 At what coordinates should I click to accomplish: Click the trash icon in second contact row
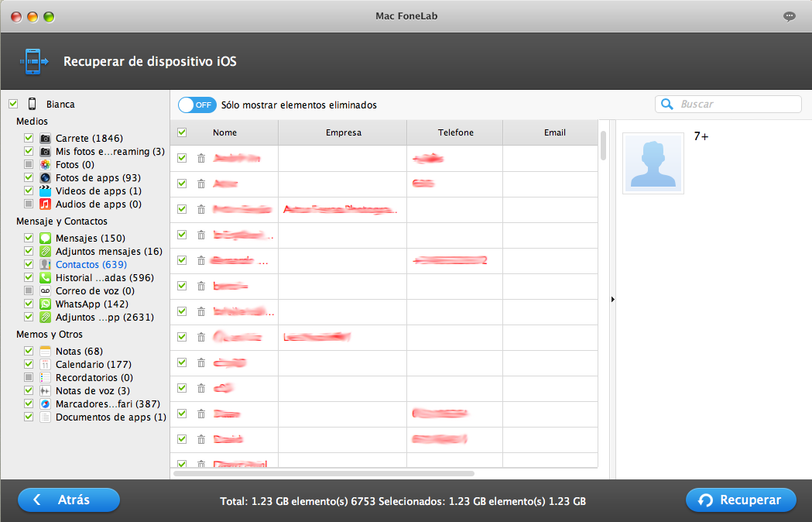[x=201, y=184]
